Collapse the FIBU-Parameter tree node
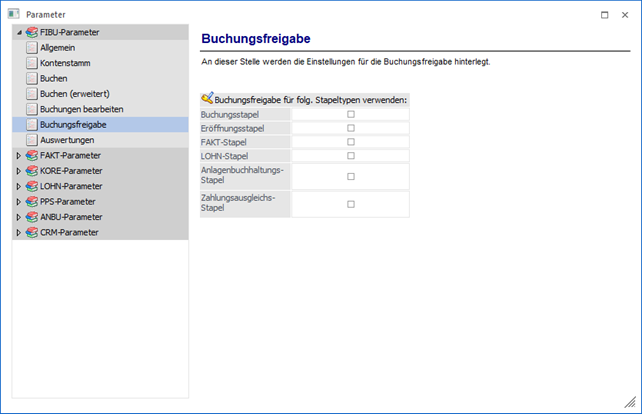642x414 pixels. [x=18, y=33]
